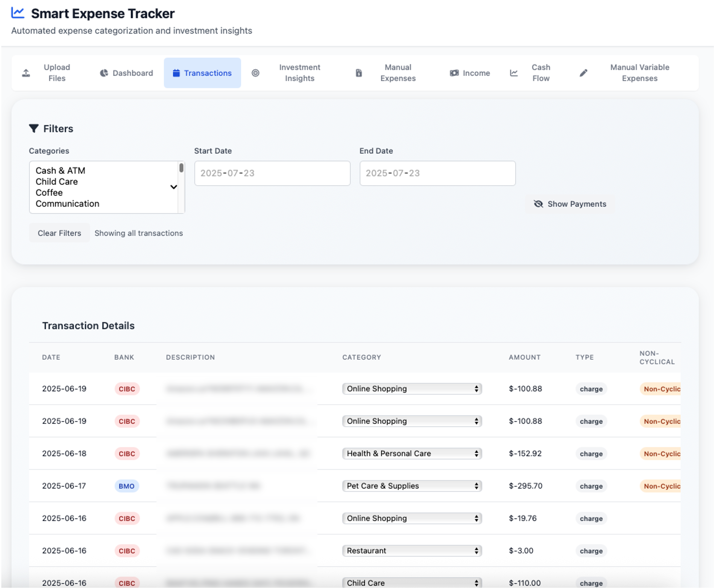Change the Restaurant category dropdown
Viewport: 714px width, 588px height.
pos(412,551)
